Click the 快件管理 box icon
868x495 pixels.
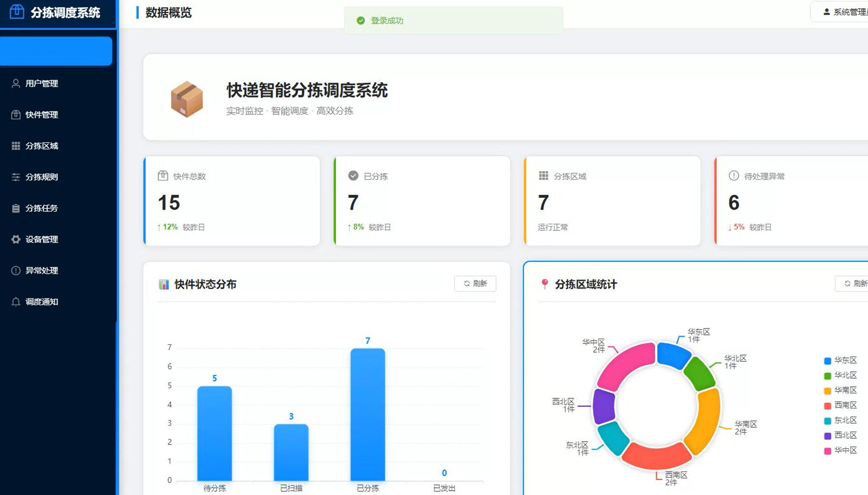[16, 115]
